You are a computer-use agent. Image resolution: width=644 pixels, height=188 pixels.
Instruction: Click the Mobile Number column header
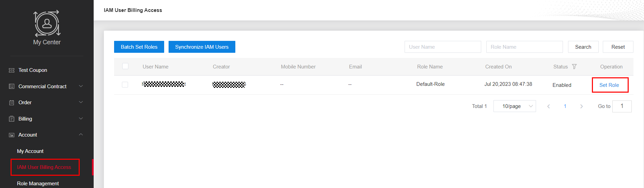pos(298,67)
